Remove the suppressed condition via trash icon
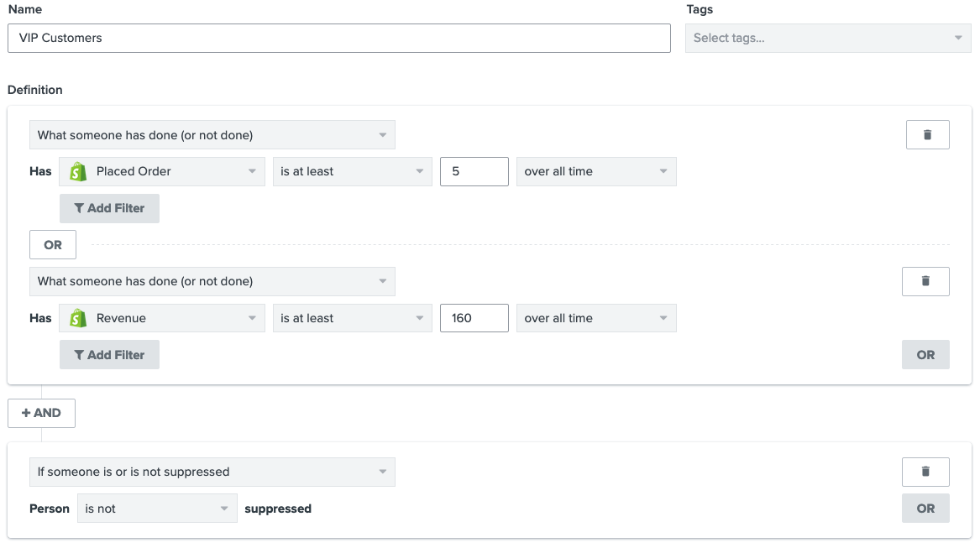Viewport: 980px width, 548px height. click(x=925, y=472)
